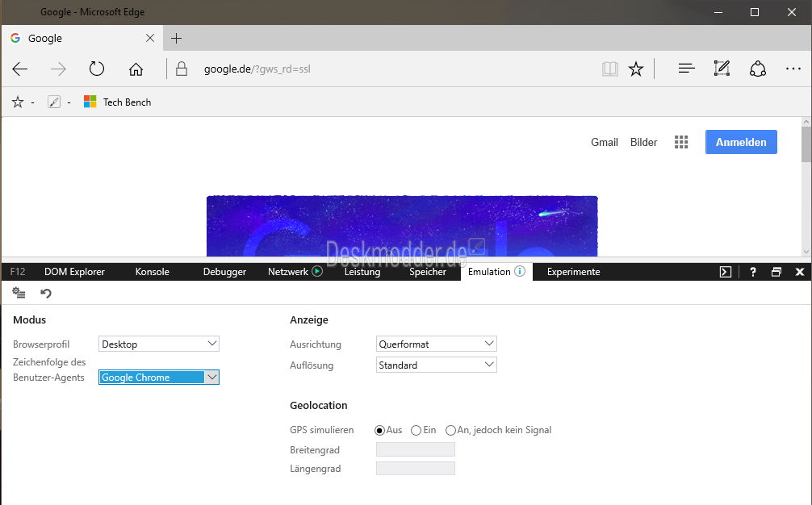Click the Emulation info icon
812x505 pixels.
pos(520,271)
